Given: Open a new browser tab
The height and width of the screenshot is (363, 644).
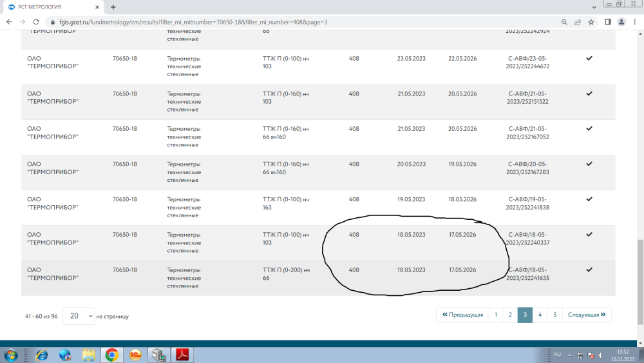Looking at the screenshot, I should tap(113, 7).
